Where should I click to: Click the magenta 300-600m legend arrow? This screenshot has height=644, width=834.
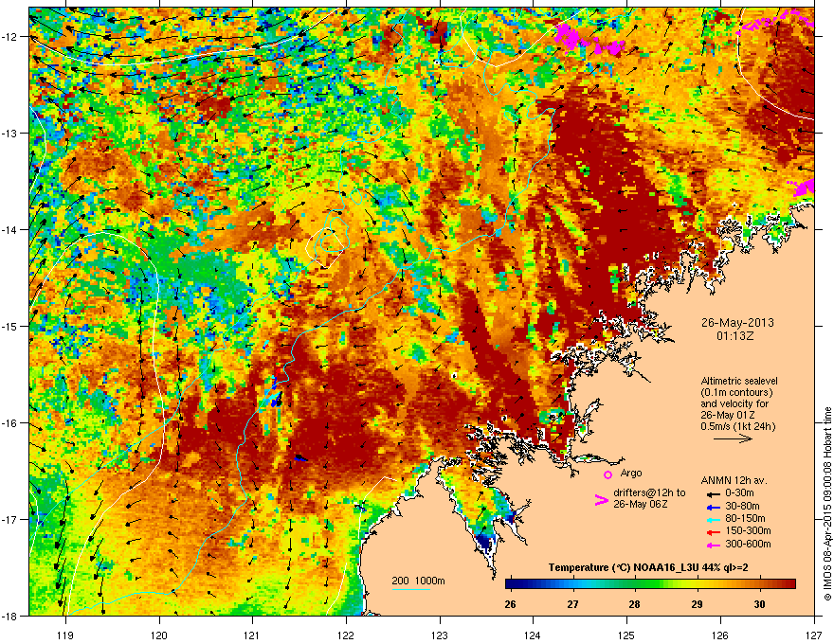[713, 545]
